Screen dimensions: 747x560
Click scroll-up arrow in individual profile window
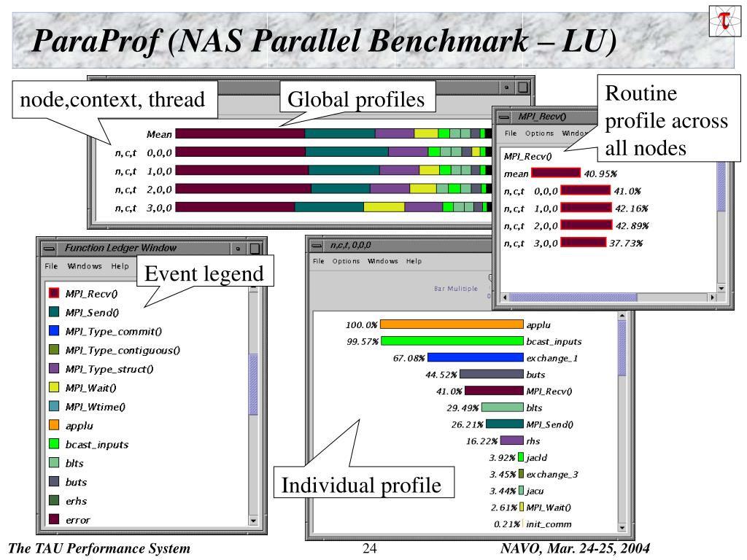622,316
